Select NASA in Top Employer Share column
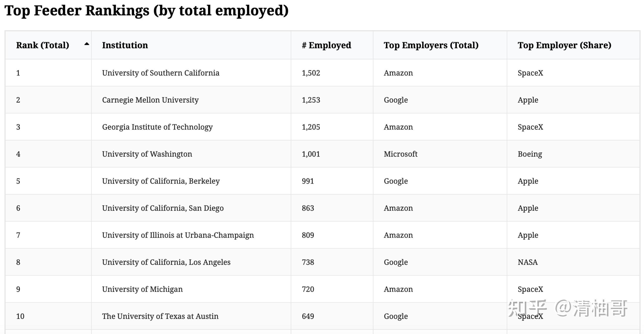This screenshot has height=334, width=644. (x=528, y=262)
